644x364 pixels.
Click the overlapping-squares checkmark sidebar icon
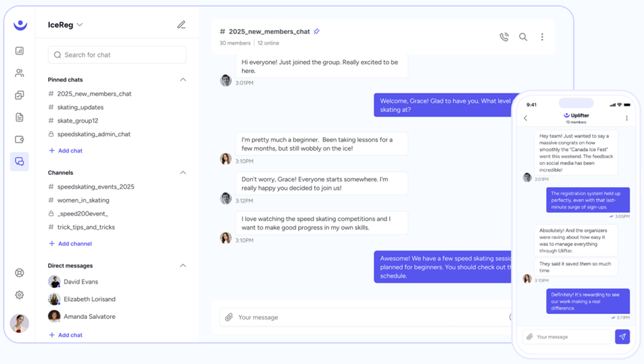pyautogui.click(x=20, y=95)
